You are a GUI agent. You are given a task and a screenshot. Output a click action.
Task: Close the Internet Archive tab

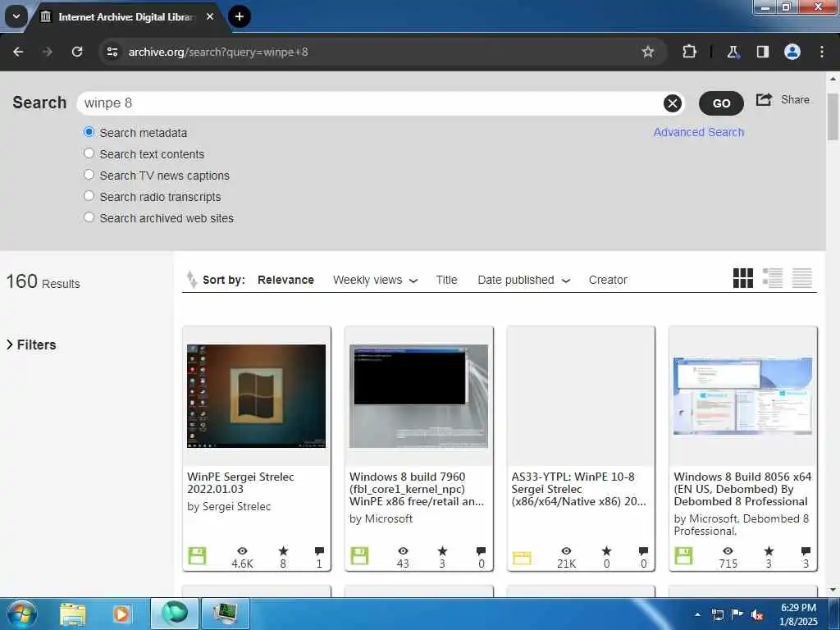210,16
